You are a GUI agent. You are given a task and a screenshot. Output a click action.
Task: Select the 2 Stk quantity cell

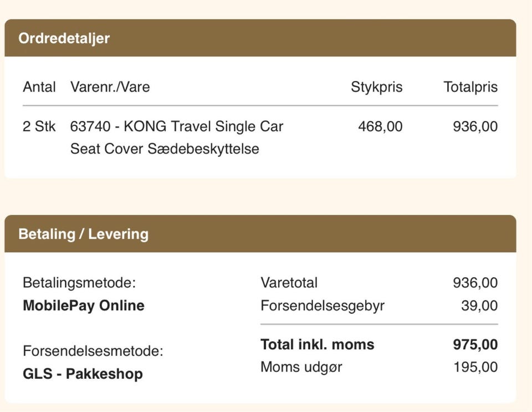pos(39,126)
